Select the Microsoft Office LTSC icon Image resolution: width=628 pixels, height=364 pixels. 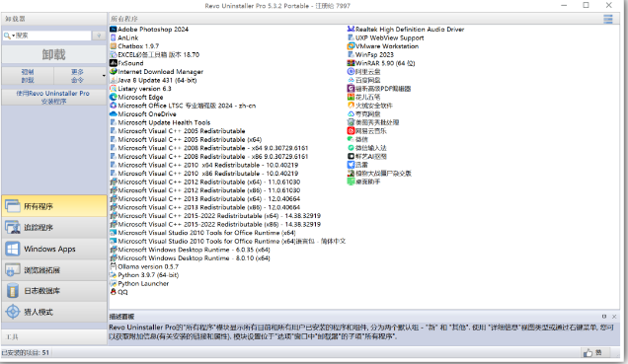point(114,106)
